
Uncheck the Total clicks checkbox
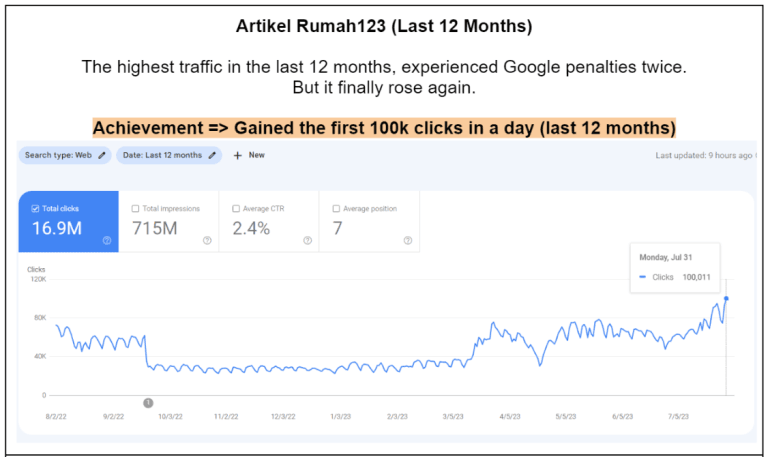tap(35, 209)
